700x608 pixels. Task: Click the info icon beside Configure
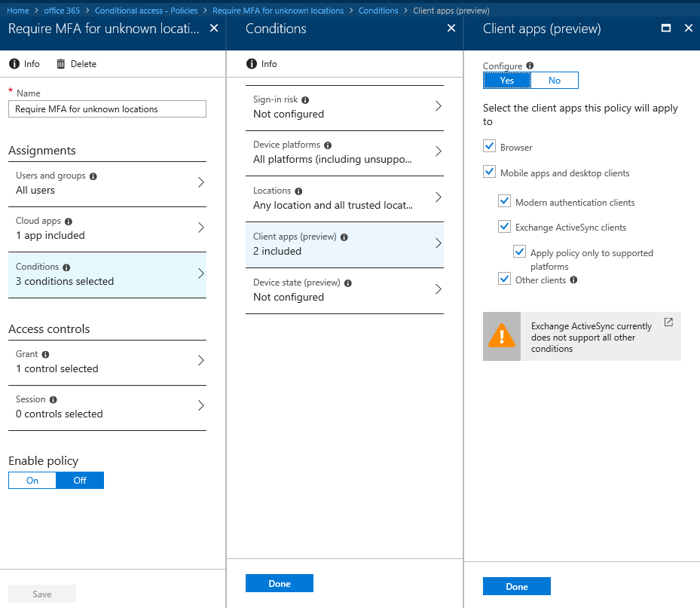pyautogui.click(x=530, y=66)
